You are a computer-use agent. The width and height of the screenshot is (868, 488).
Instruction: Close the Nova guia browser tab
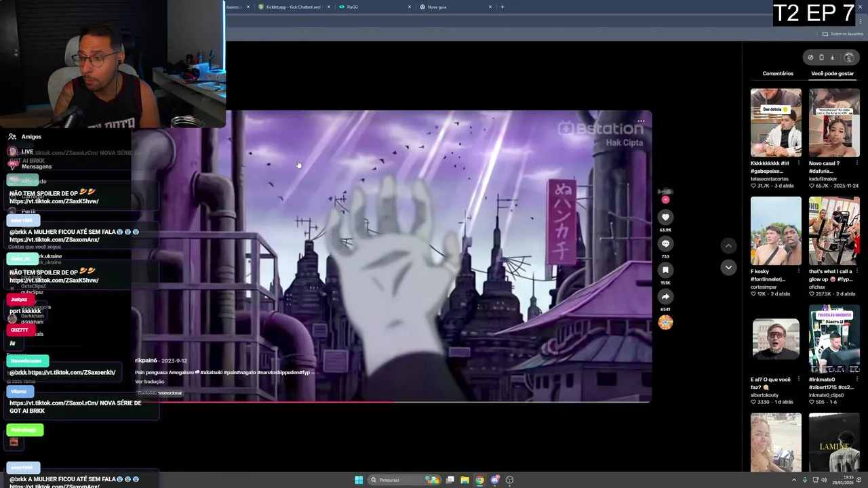click(490, 7)
